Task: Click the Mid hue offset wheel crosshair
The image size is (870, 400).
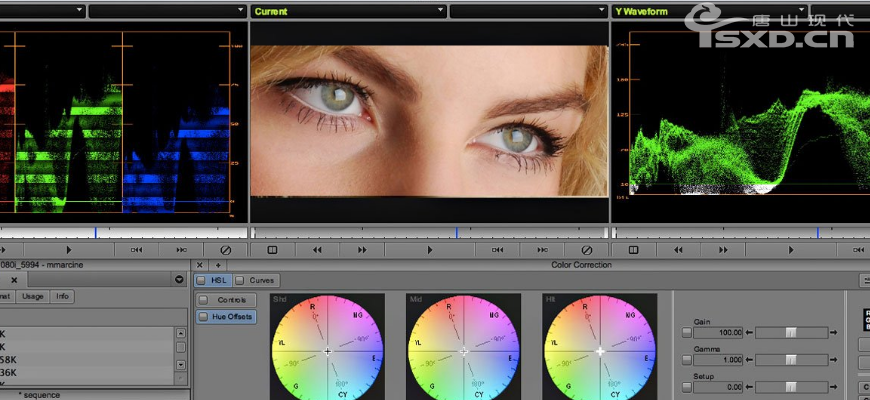Action: coord(464,351)
